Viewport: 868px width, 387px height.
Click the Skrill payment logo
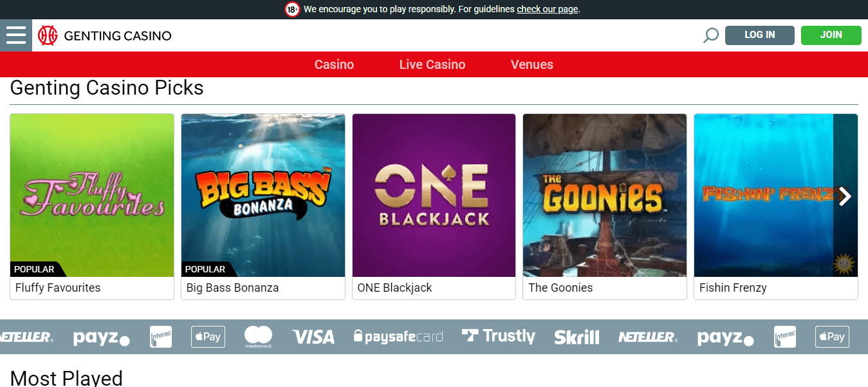[577, 337]
